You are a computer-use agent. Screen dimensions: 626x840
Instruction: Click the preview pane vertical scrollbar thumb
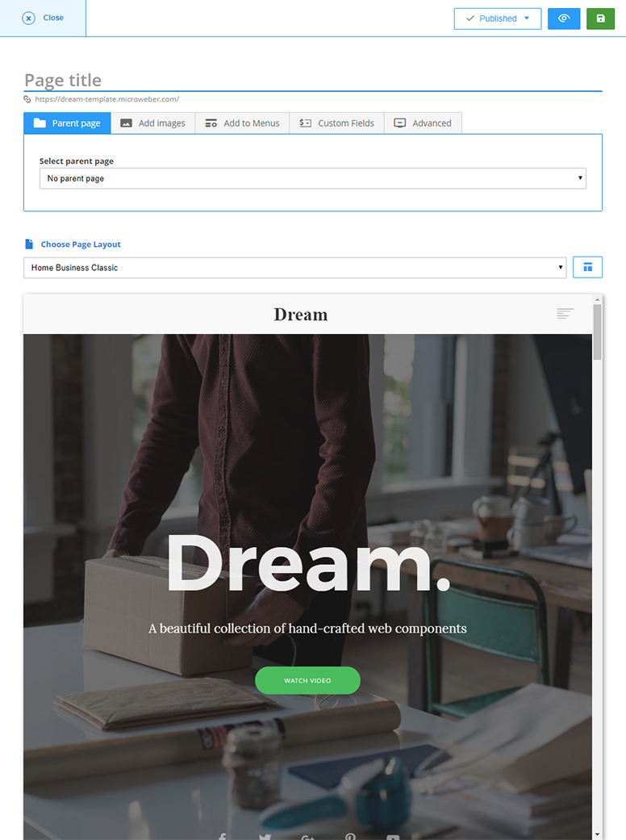(597, 332)
